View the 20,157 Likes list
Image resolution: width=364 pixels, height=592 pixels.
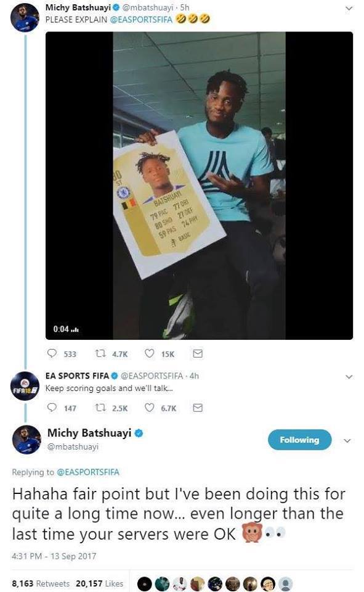click(100, 583)
